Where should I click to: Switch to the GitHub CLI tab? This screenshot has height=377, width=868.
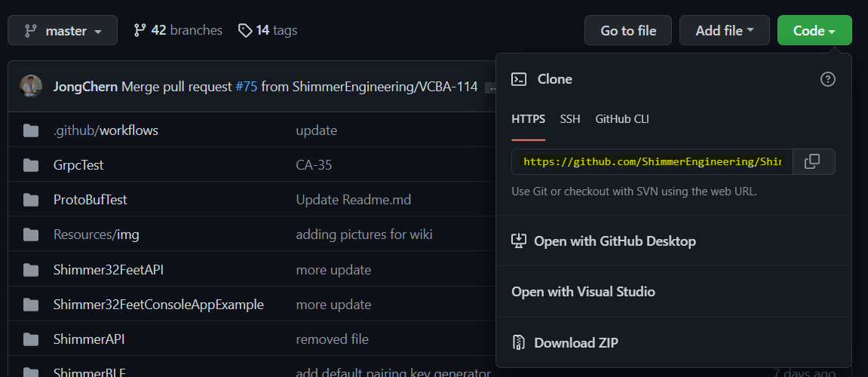[x=622, y=119]
